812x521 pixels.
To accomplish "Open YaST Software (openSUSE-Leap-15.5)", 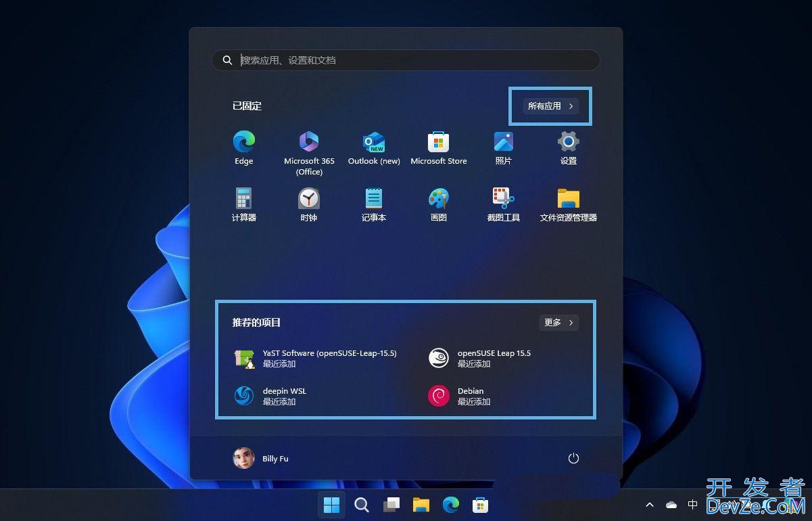I will point(316,358).
